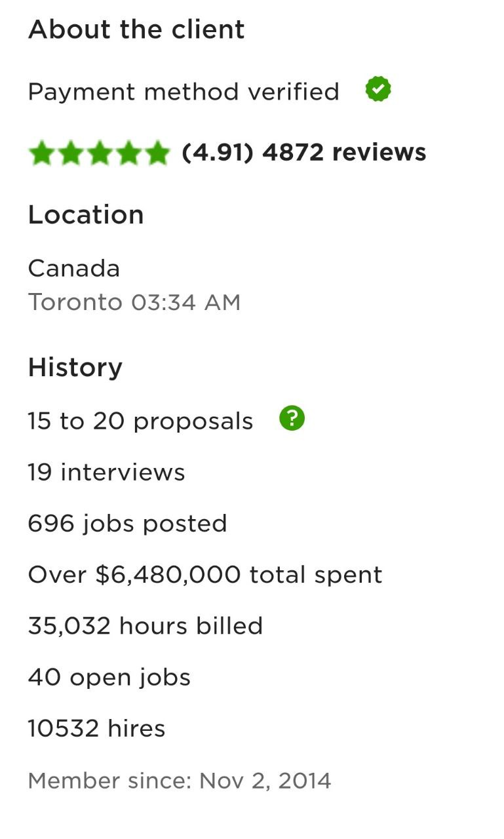Viewport: 504px width, 839px height.
Task: Click the fifth green rating star
Action: 157,153
